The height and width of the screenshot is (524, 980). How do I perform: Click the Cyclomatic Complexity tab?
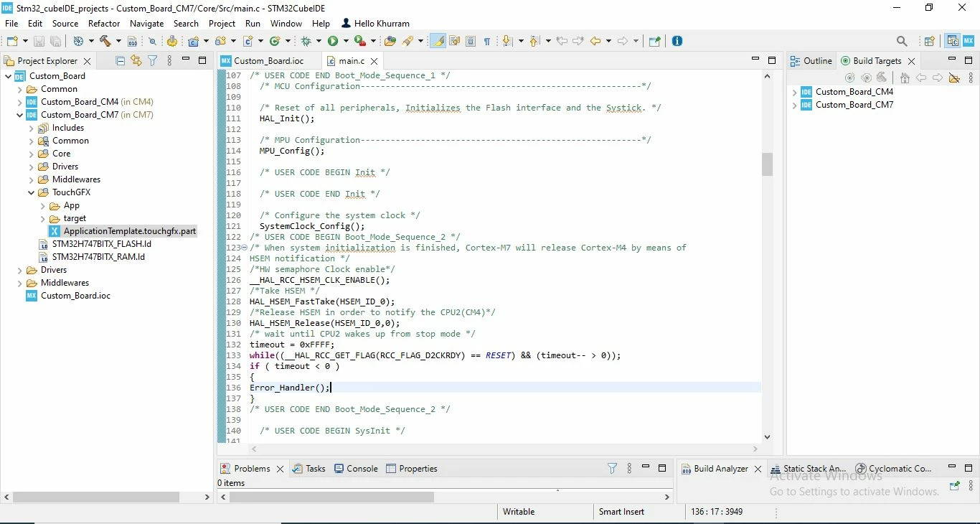coord(894,469)
